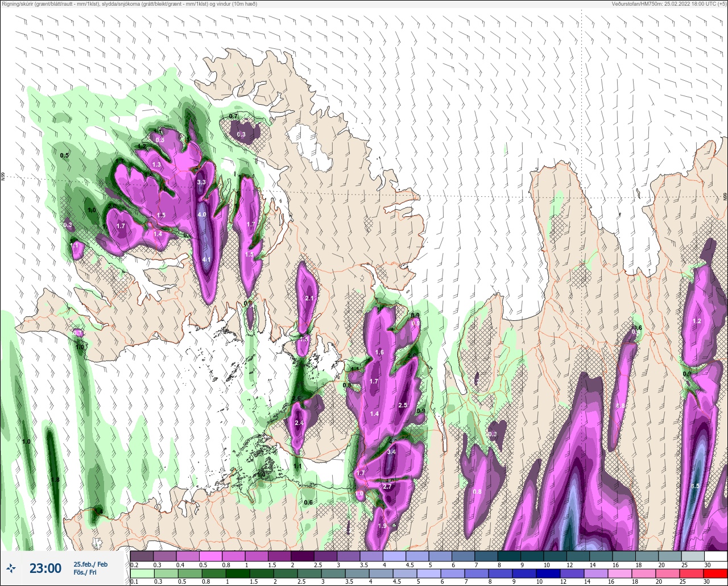The width and height of the screenshot is (728, 586).
Task: Select the white 30 swatch in upper legend row
Action: [x=715, y=556]
